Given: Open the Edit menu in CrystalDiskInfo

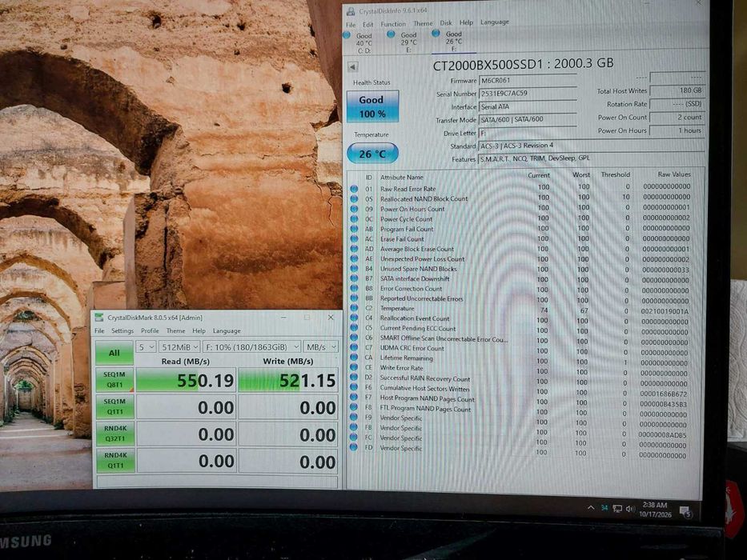Looking at the screenshot, I should pyautogui.click(x=367, y=24).
